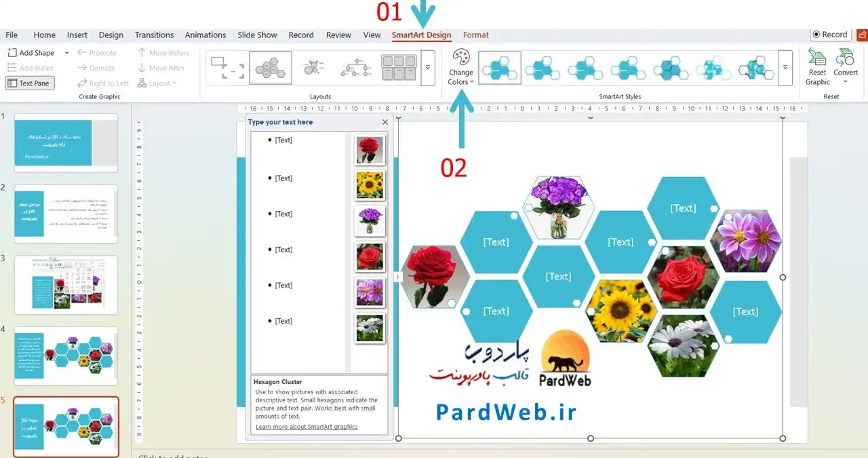The width and height of the screenshot is (868, 458).
Task: Open the Layout dropdown in Create Graphic
Action: point(157,83)
